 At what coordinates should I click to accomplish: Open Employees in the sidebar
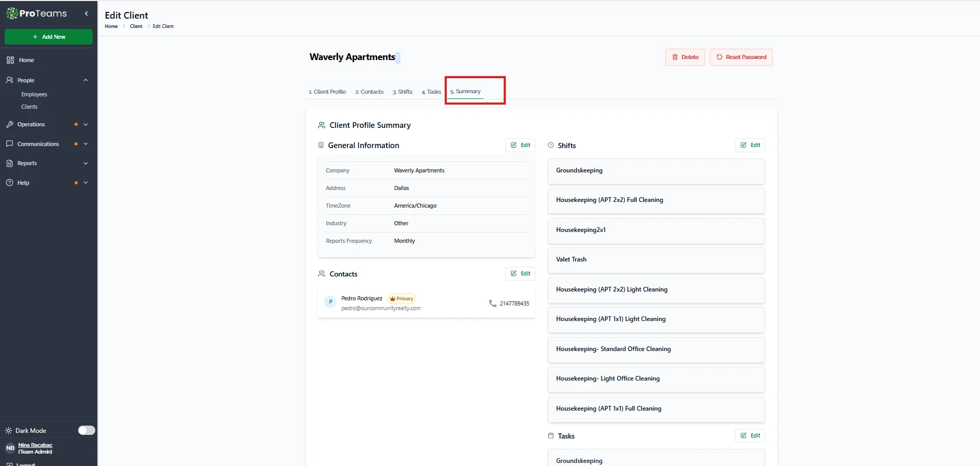click(34, 94)
